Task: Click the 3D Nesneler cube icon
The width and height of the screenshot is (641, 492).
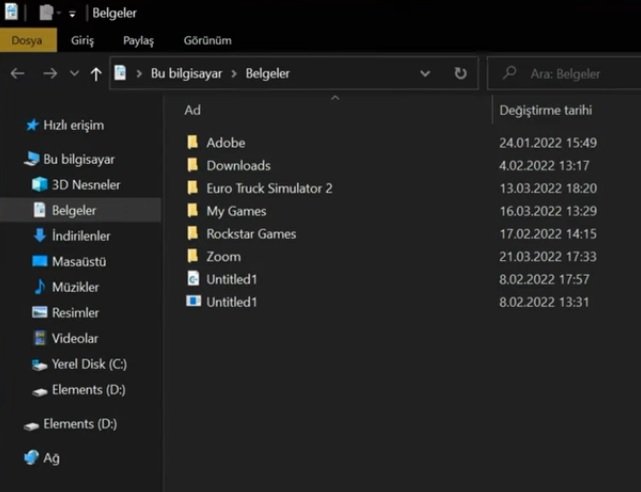Action: click(40, 184)
